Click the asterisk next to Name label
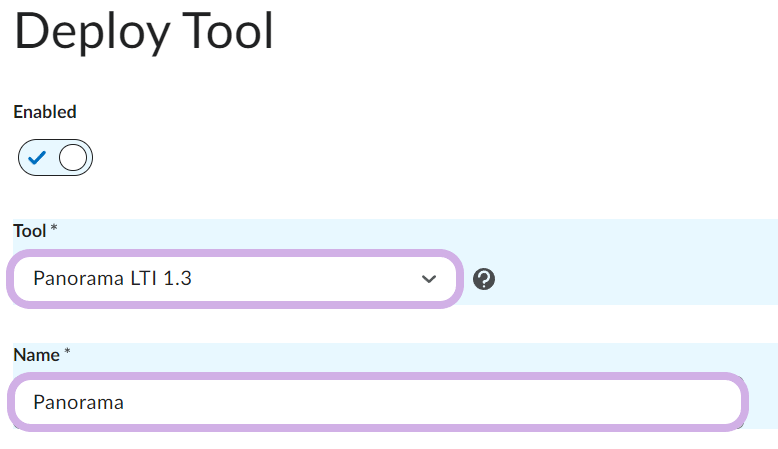The height and width of the screenshot is (449, 778). tap(68, 353)
